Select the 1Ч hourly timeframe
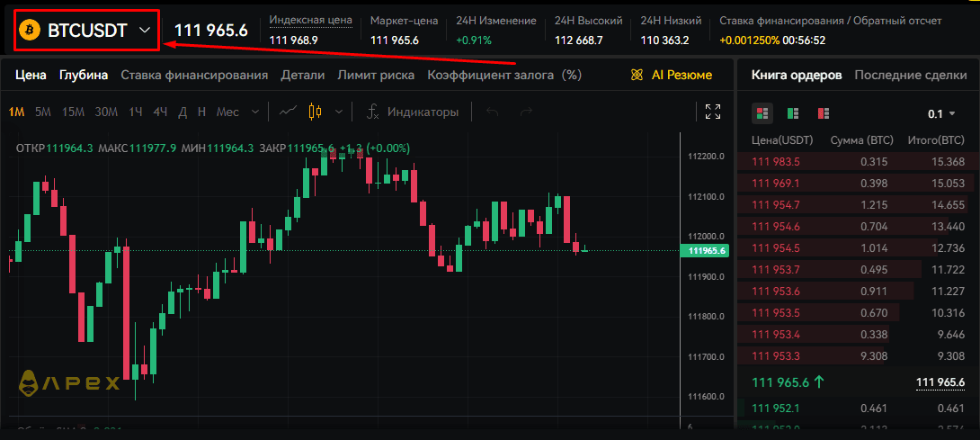 tap(136, 112)
